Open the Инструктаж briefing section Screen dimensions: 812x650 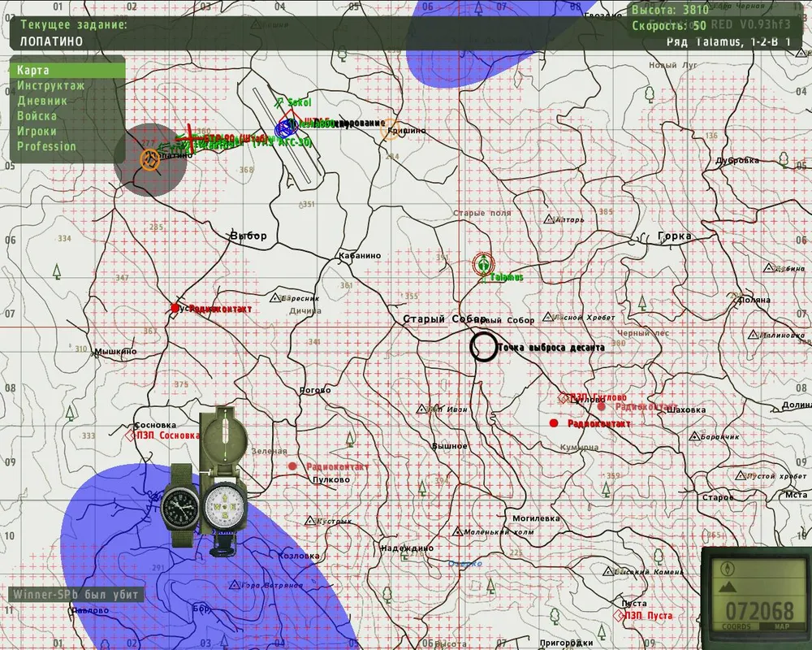tap(50, 85)
